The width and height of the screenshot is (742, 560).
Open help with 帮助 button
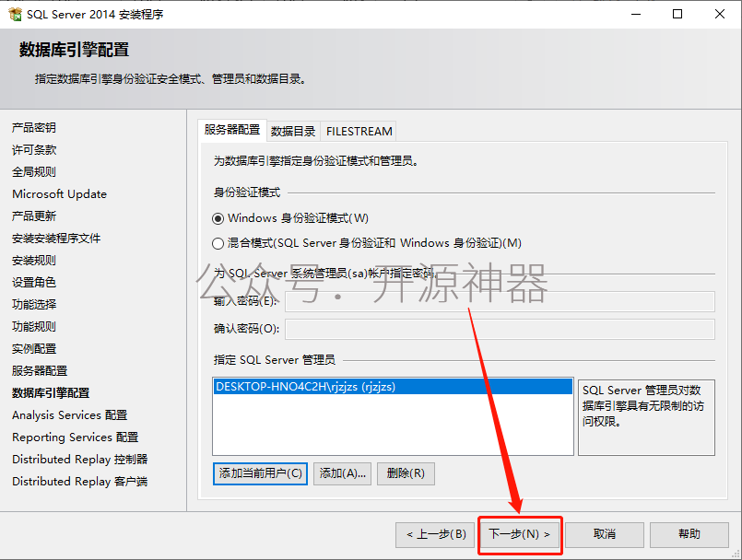(689, 534)
